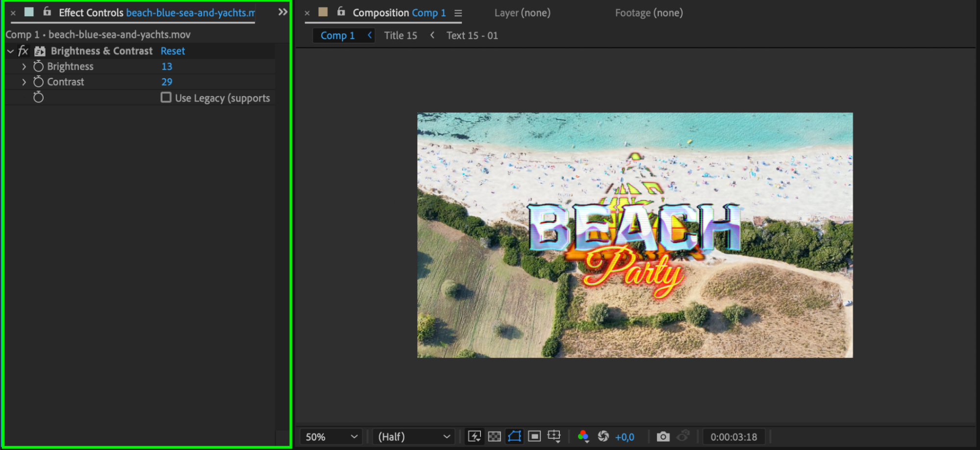This screenshot has height=450, width=980.
Task: Click the Region of Interest icon
Action: click(x=534, y=436)
